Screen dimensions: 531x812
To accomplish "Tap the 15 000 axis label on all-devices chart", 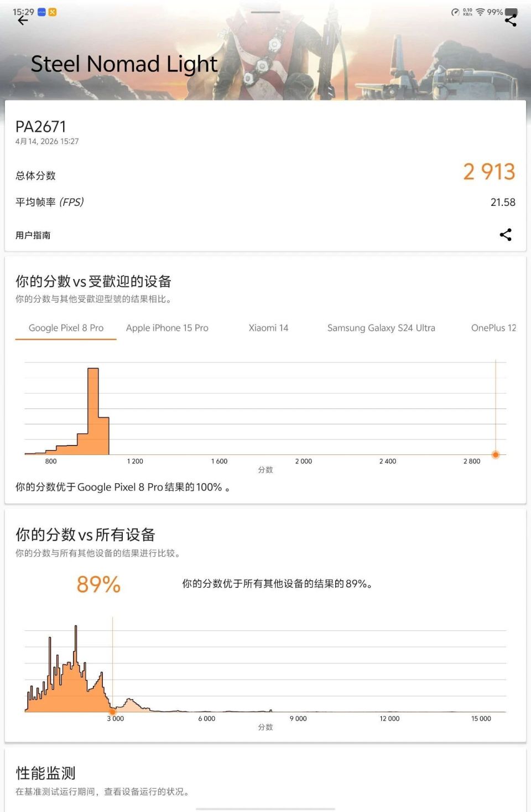I will pos(481,718).
